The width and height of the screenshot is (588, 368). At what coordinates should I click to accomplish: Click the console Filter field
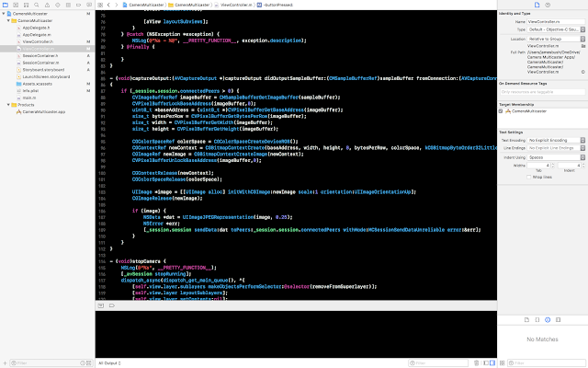(x=438, y=363)
